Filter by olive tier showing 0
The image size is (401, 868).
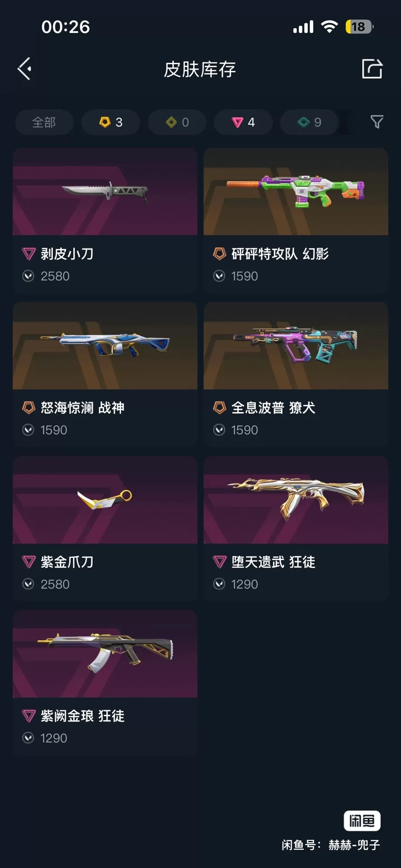(x=177, y=122)
